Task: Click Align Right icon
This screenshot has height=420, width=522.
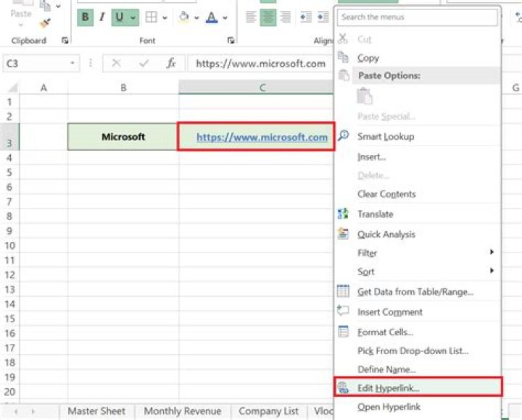Action: click(286, 17)
